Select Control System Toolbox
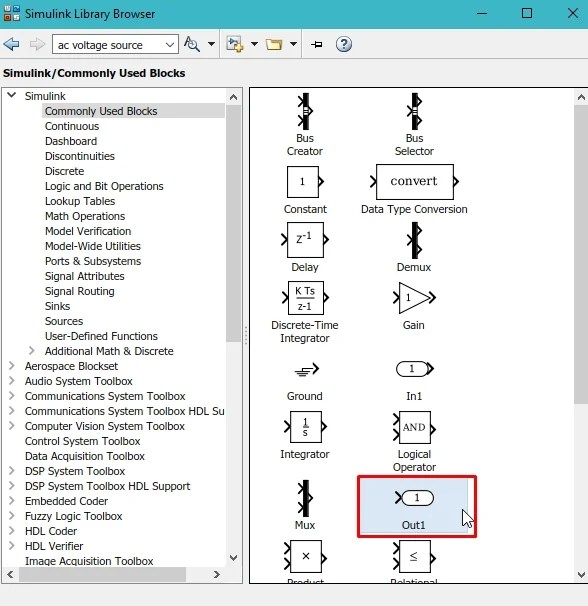 pos(82,441)
